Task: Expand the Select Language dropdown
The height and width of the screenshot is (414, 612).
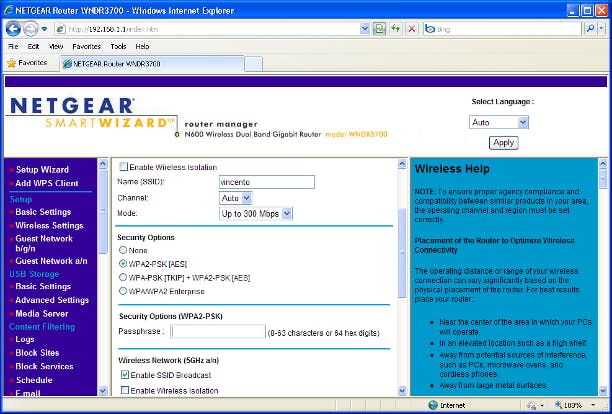Action: [499, 123]
